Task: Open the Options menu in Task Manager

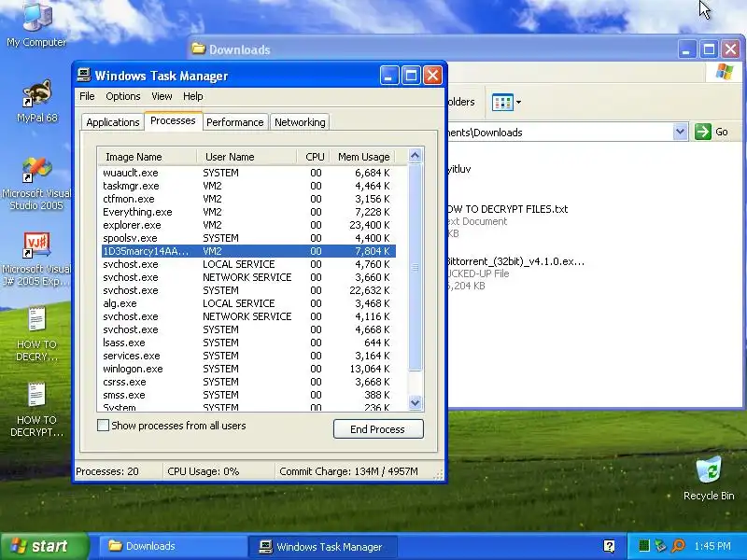Action: click(123, 96)
